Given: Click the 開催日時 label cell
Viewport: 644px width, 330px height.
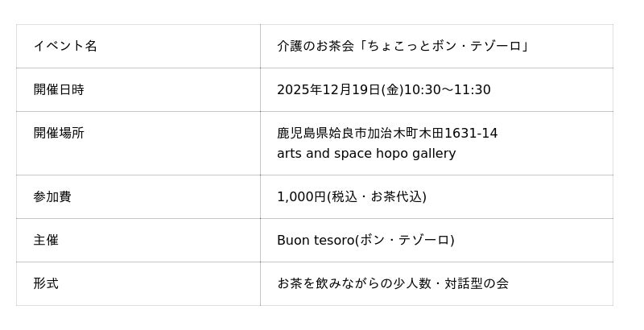Looking at the screenshot, I should pos(59,89).
